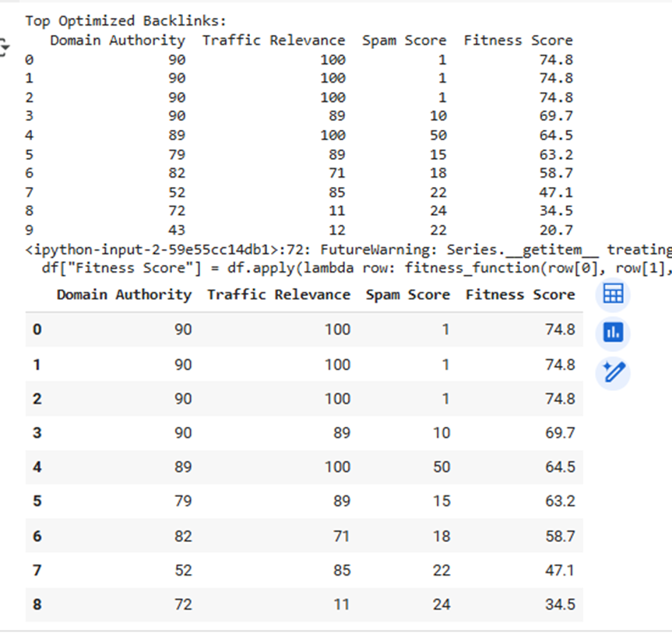Viewport: 672px width, 634px height.
Task: Select the 'Top Optimized Backlinks:' output text
Action: point(125,20)
